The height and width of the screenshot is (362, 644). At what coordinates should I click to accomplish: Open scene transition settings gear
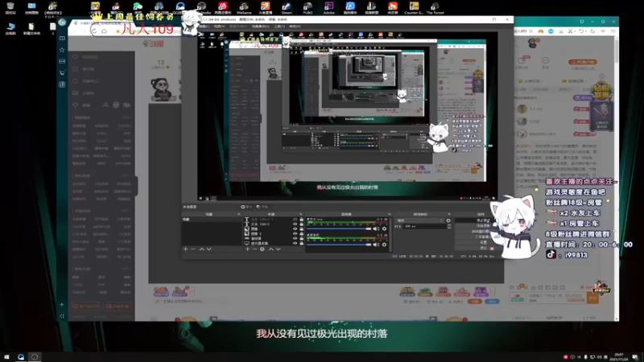[448, 220]
